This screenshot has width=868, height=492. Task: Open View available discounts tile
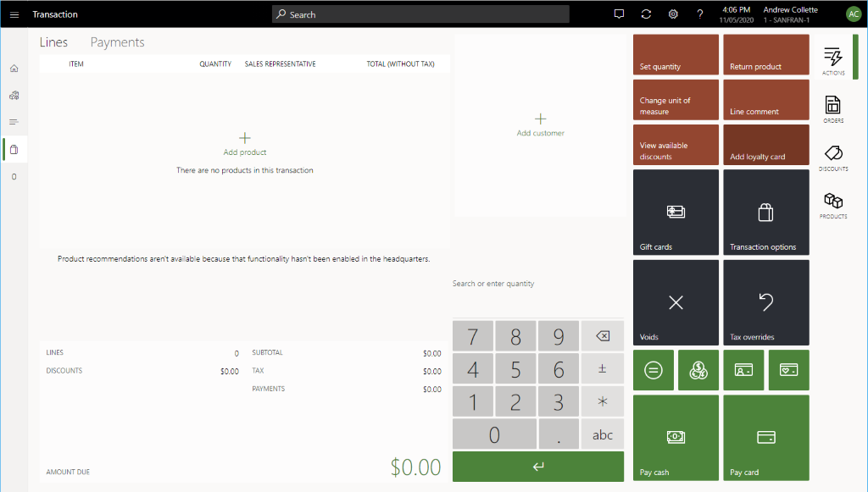(676, 145)
